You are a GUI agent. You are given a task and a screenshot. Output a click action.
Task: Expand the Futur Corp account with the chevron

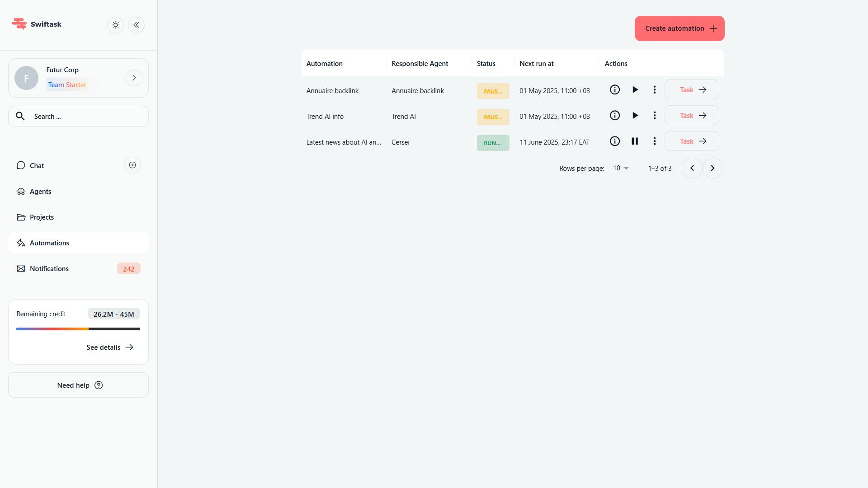pos(134,77)
